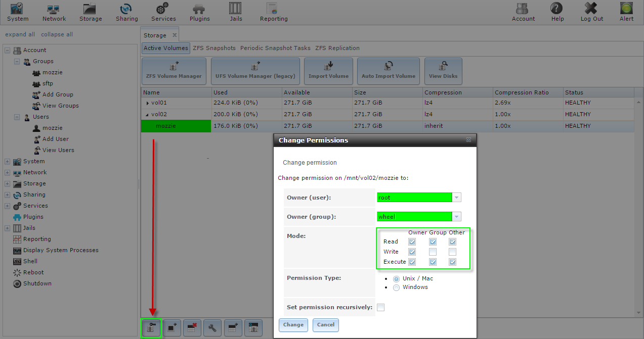
Task: Open Shell from the sidebar tree
Action: tap(30, 261)
